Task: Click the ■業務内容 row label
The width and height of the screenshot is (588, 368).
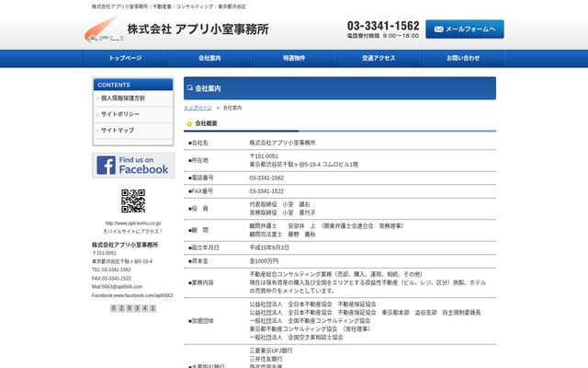Action: (200, 282)
